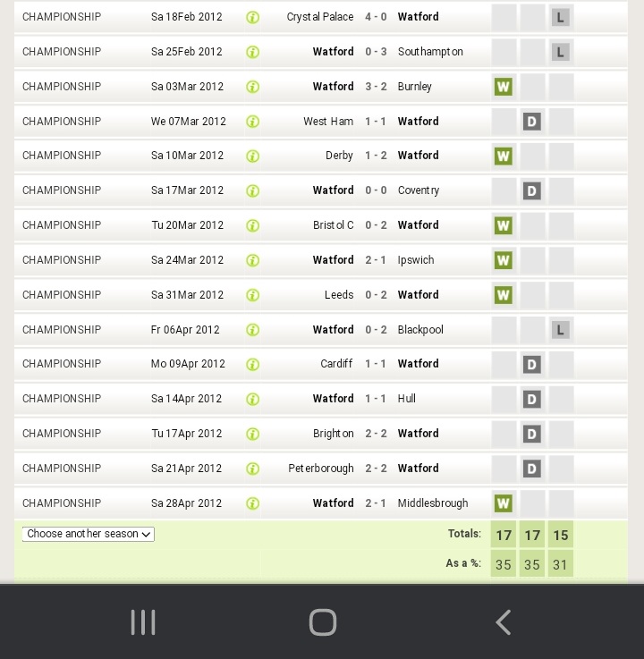Click info icon for Watford vs Middlesbrough

tap(252, 503)
